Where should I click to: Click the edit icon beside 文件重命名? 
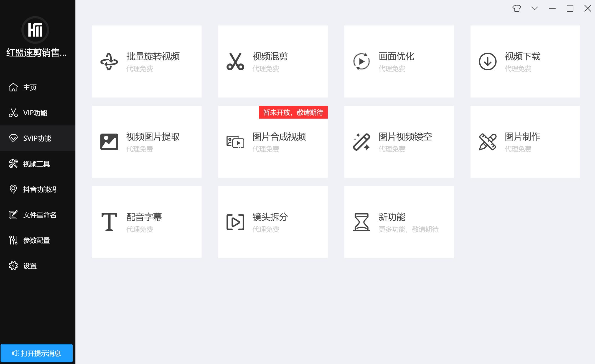pos(13,215)
